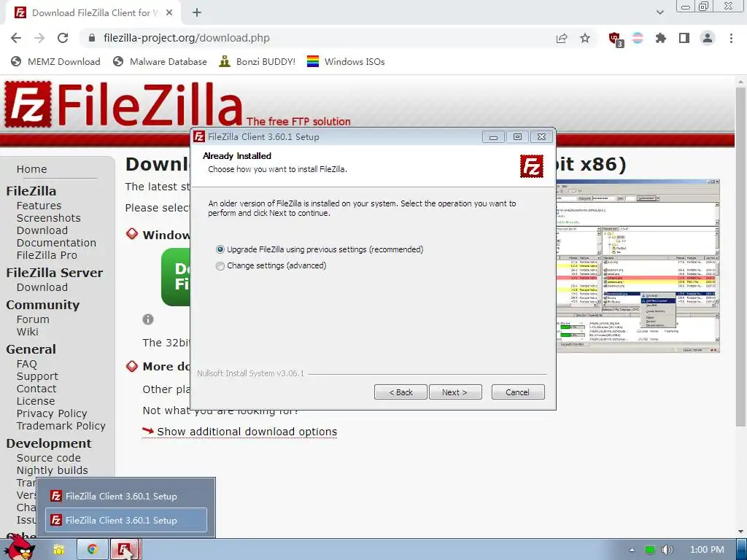Bookmark this page with the star icon
Screen dimensions: 747x560
(585, 38)
